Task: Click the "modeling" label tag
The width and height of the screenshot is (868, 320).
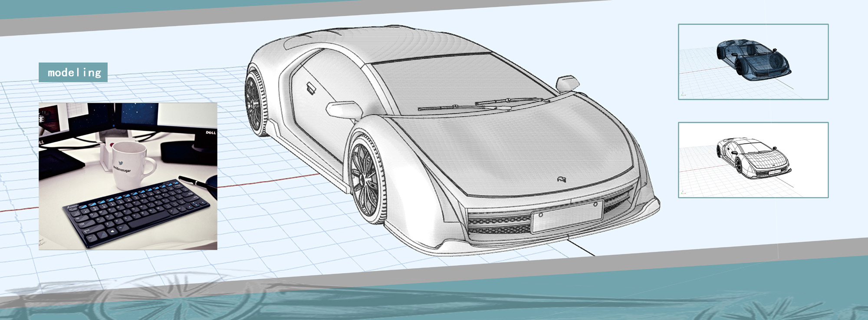Action: pyautogui.click(x=73, y=73)
